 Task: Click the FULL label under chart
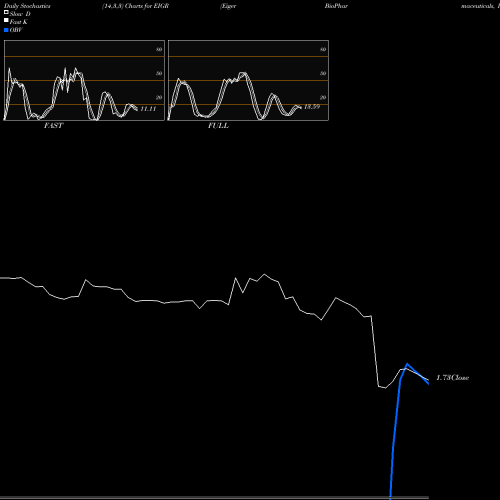(x=218, y=126)
